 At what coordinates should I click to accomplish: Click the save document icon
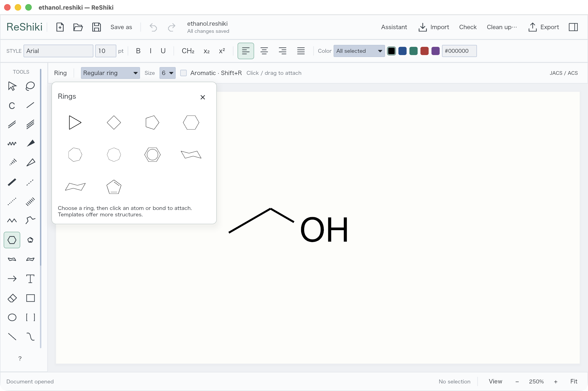(96, 27)
